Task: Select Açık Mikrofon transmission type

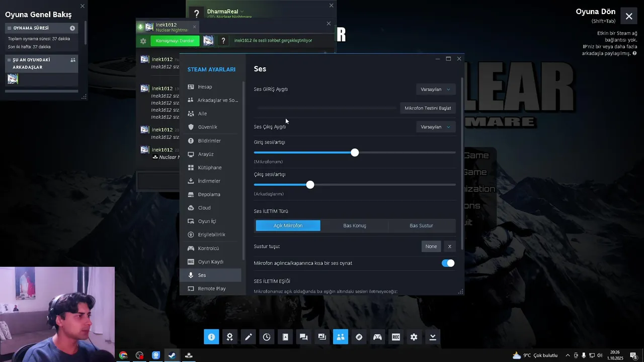Action: point(288,226)
